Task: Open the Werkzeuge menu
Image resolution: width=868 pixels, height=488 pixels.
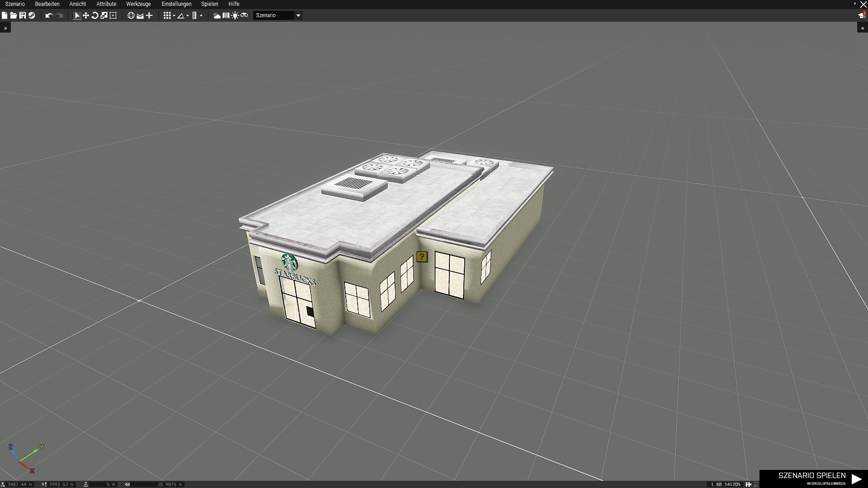Action: pyautogui.click(x=138, y=4)
